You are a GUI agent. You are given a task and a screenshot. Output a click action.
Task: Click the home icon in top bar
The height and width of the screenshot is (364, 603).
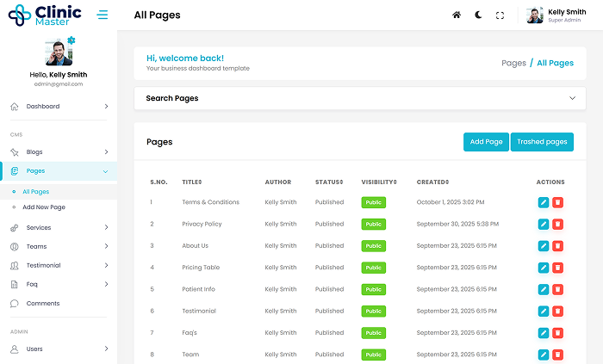pos(457,15)
